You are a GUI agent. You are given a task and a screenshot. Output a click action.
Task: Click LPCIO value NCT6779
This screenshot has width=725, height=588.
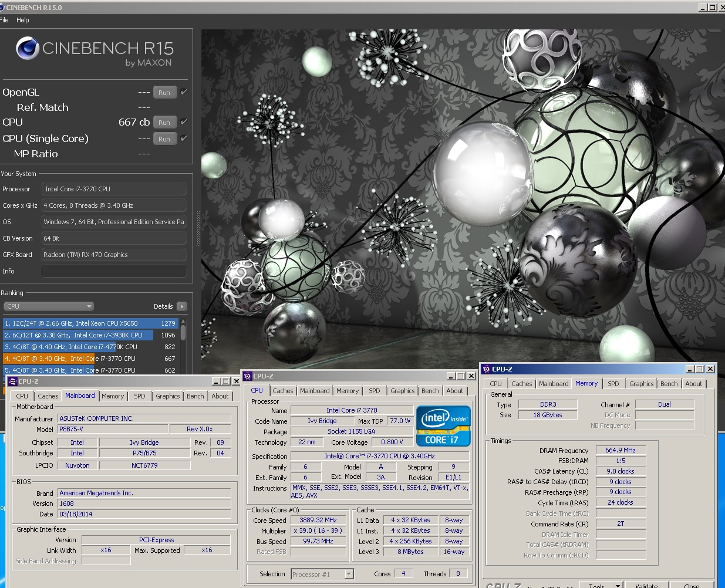144,465
